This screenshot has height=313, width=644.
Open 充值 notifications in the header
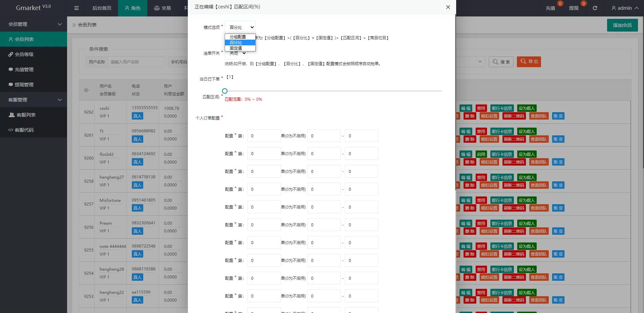tap(550, 8)
